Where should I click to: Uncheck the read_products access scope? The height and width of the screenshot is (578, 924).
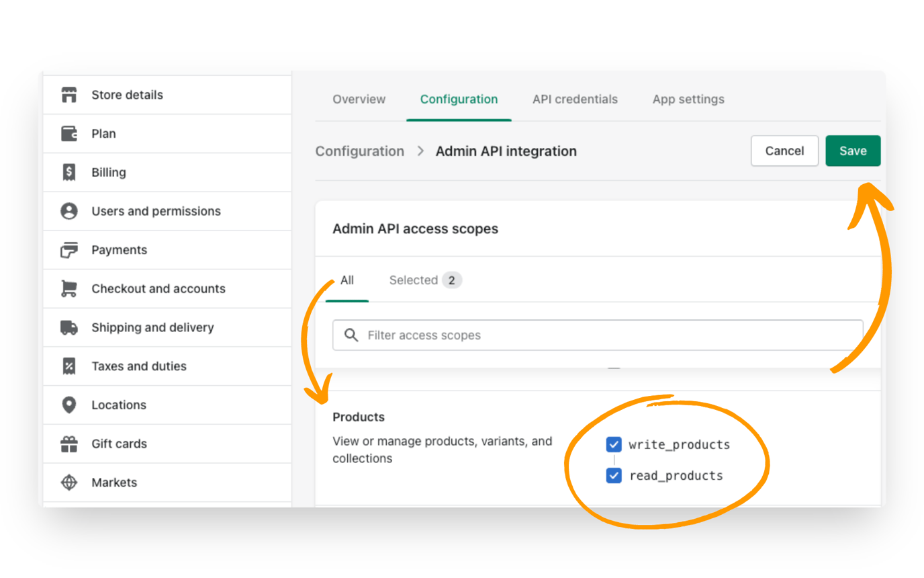tap(614, 476)
